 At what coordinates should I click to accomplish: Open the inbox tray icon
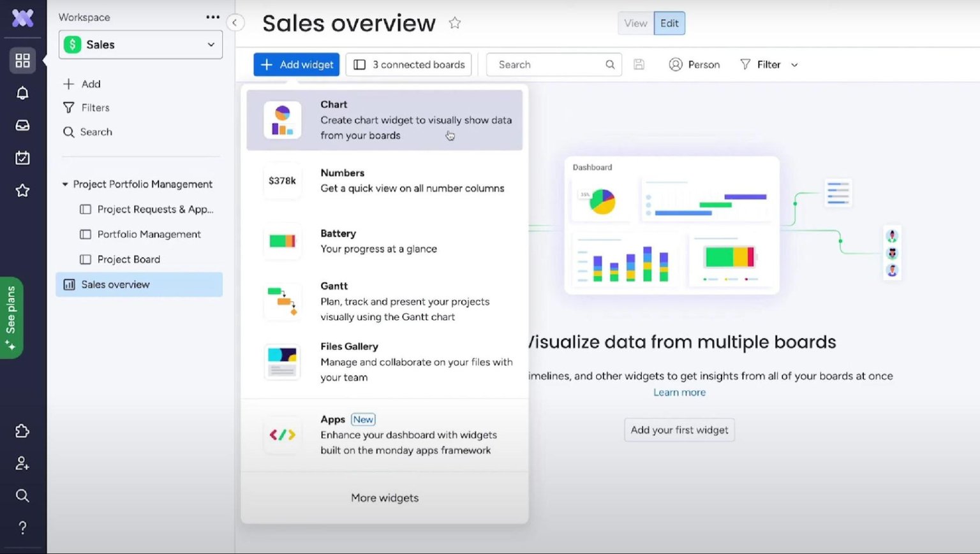point(22,126)
